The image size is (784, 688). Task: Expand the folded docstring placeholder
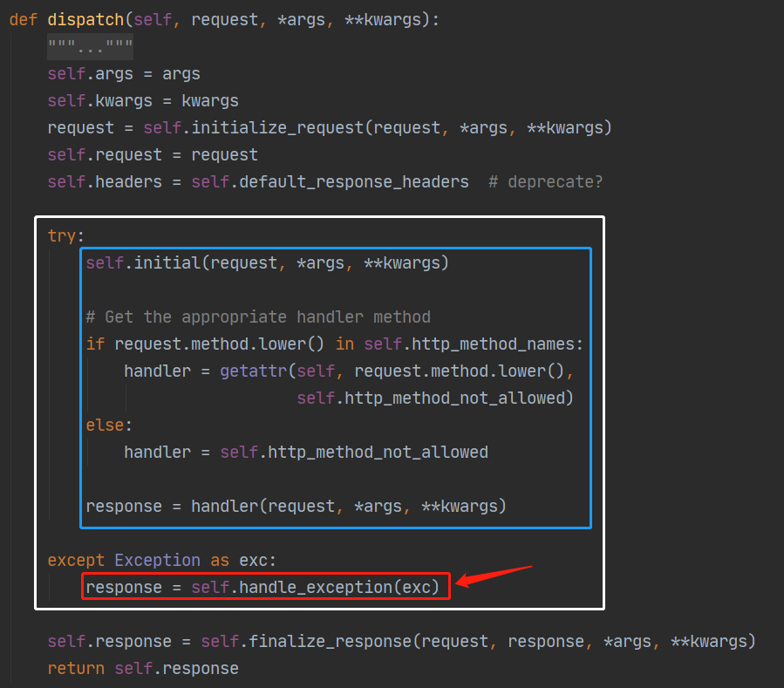click(x=90, y=47)
